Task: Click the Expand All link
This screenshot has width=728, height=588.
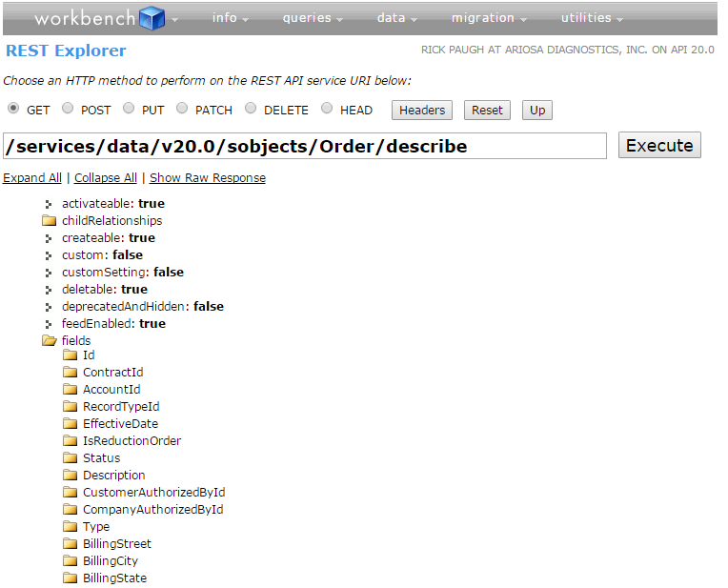Action: (x=32, y=178)
